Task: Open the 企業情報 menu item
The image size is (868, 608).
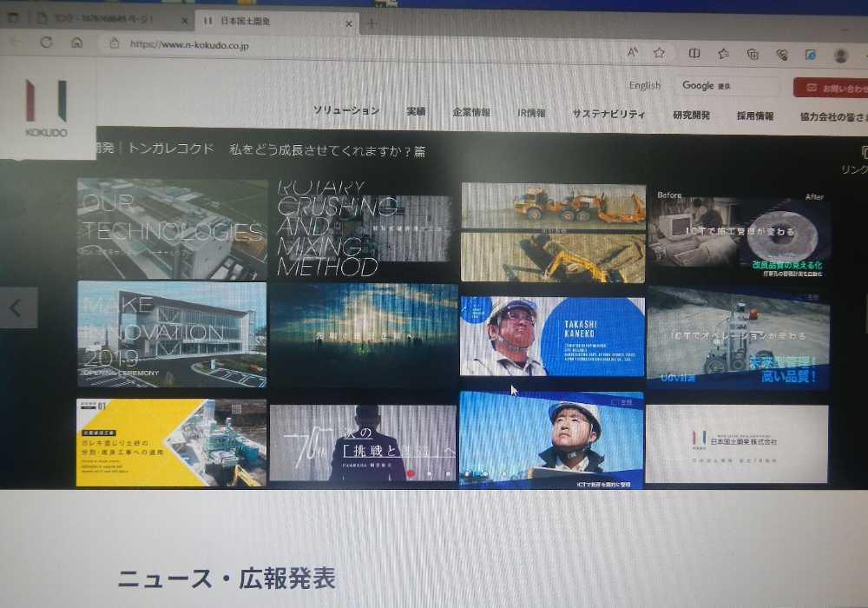Action: coord(471,112)
